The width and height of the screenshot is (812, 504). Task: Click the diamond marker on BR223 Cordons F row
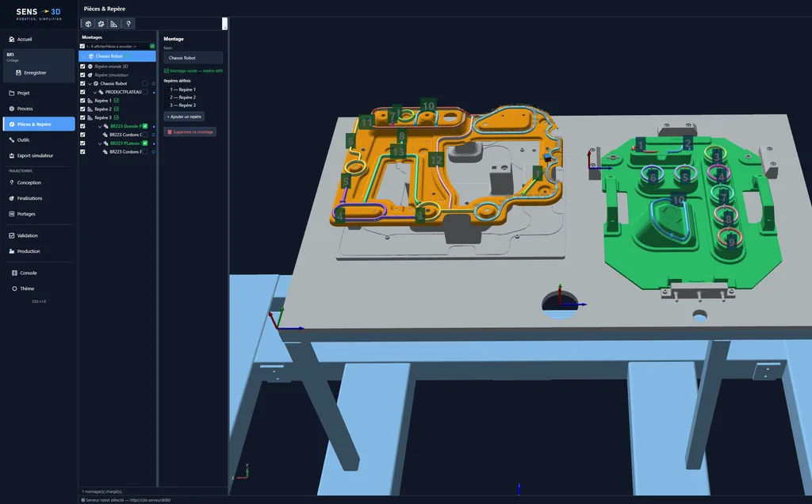point(153,151)
